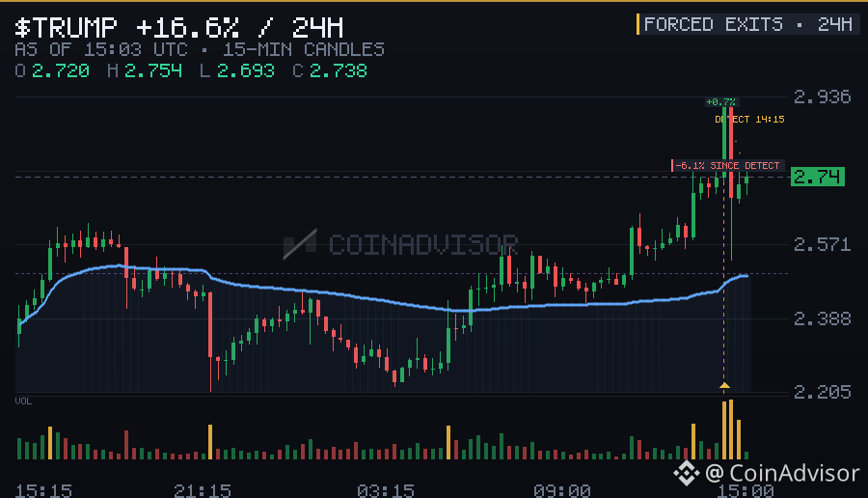Click the 03:15 time axis label
868x498 pixels.
click(385, 491)
